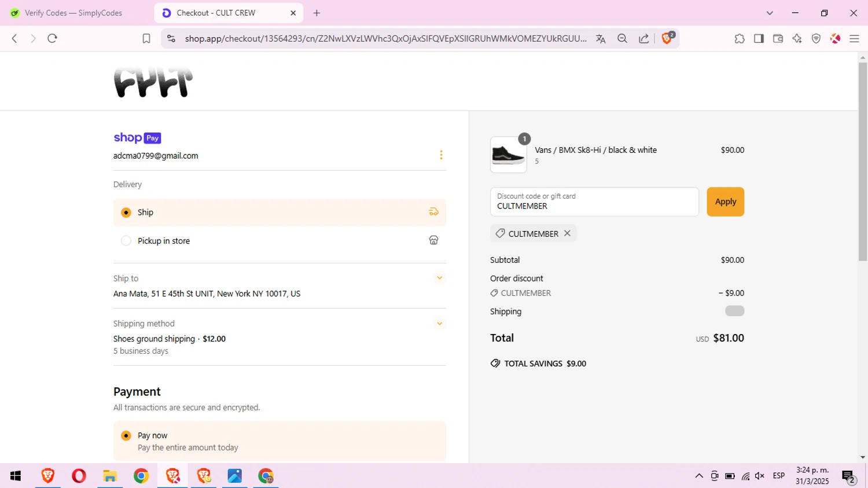Switch to Checkout - CULT CREW tab
868x488 pixels.
coord(229,13)
